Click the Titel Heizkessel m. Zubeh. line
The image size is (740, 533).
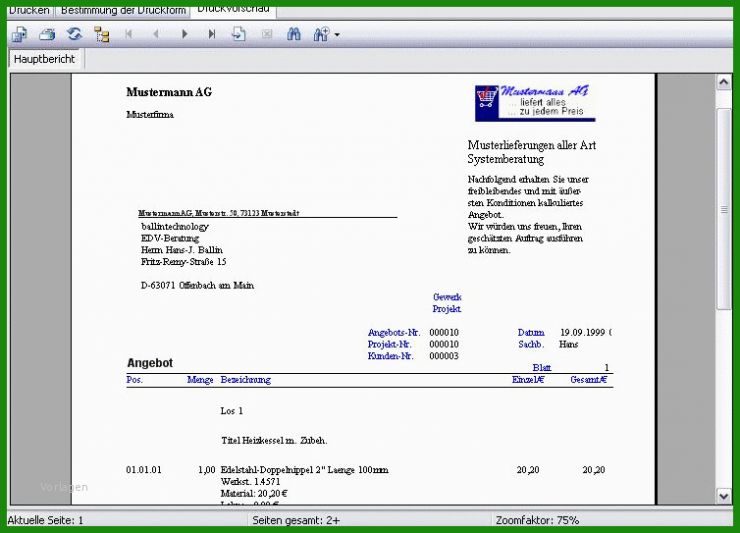point(274,440)
